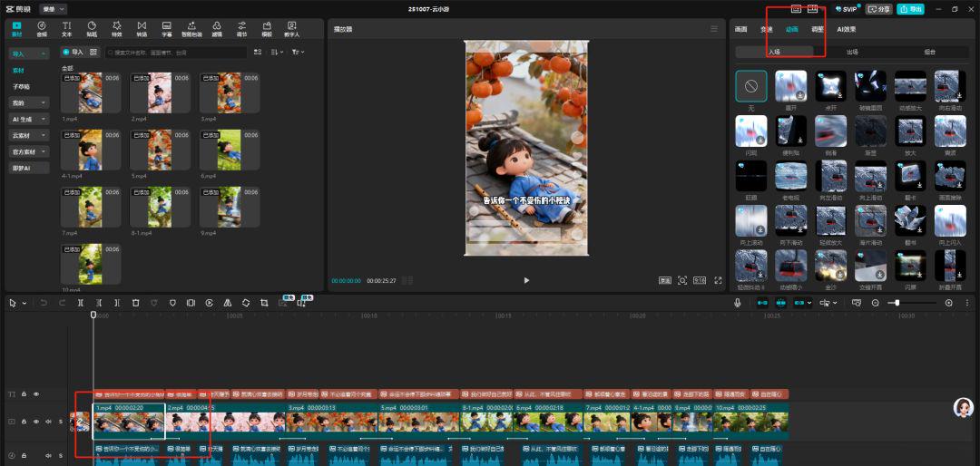Click the split clip tool in timeline toolbar

(81, 303)
